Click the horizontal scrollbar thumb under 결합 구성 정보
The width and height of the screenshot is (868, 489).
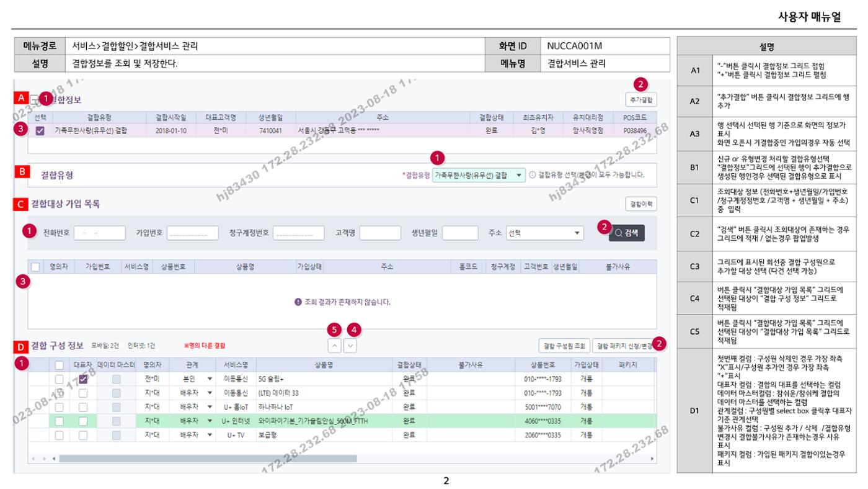click(x=208, y=459)
